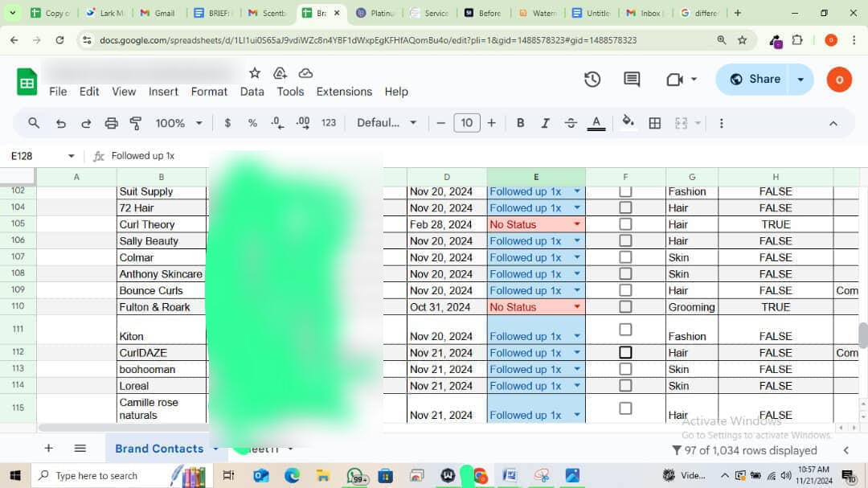Open the all sheets list

[80, 448]
